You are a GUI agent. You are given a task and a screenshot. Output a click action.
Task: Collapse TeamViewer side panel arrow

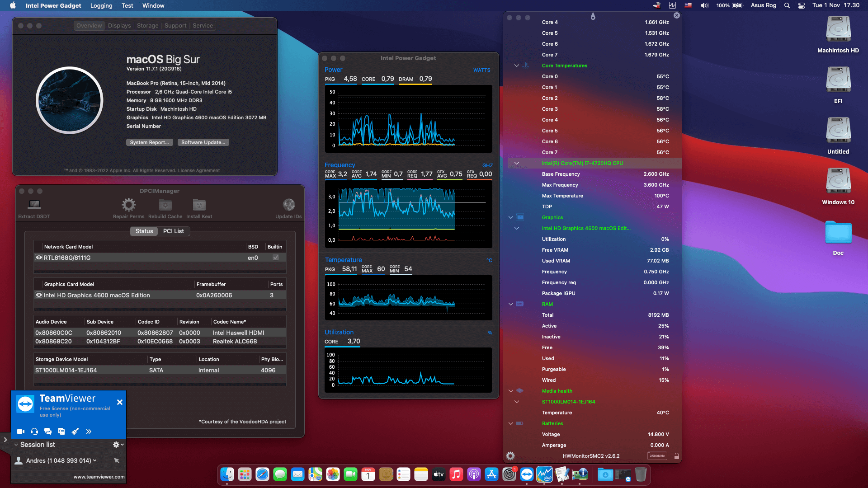click(x=5, y=439)
